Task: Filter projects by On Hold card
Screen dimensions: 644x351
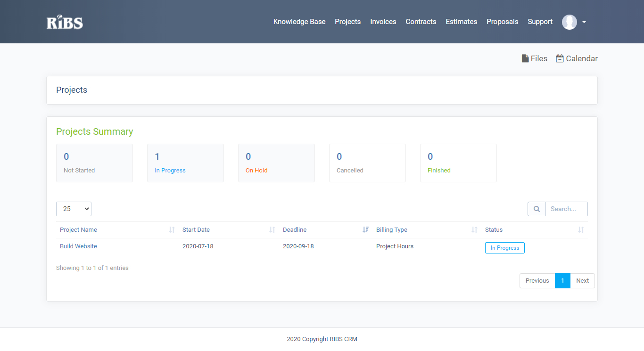Action: click(276, 163)
